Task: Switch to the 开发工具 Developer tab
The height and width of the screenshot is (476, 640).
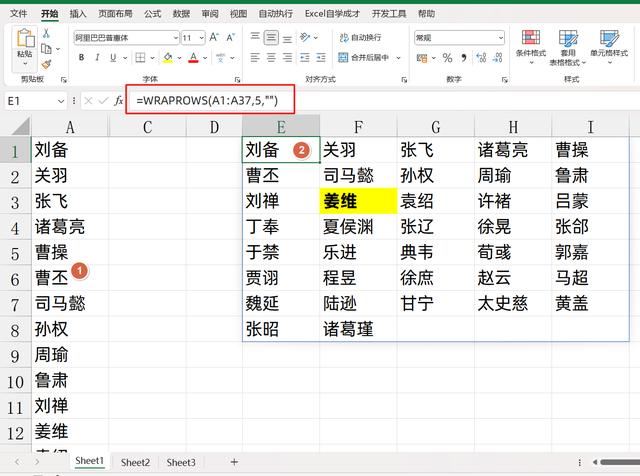Action: click(389, 14)
